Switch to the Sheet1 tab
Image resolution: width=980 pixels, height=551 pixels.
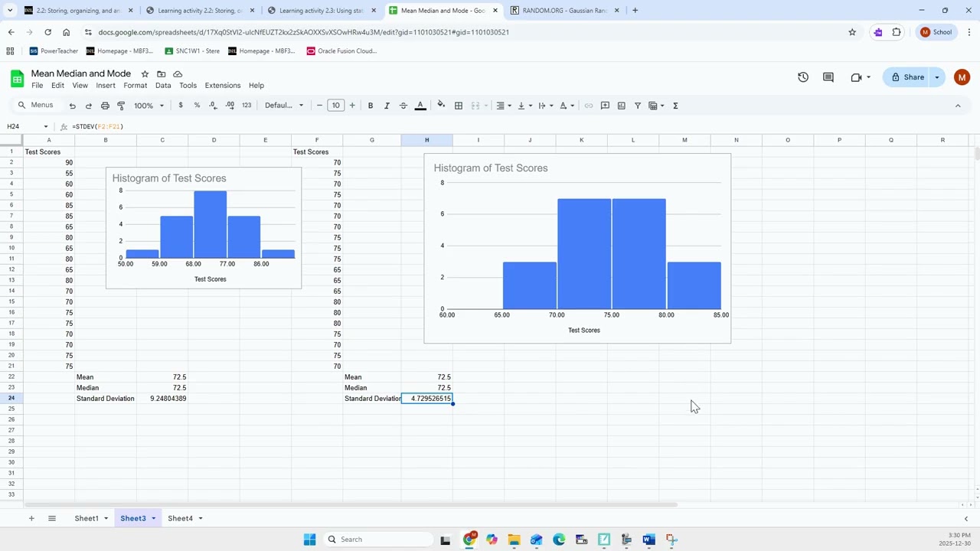click(x=87, y=519)
